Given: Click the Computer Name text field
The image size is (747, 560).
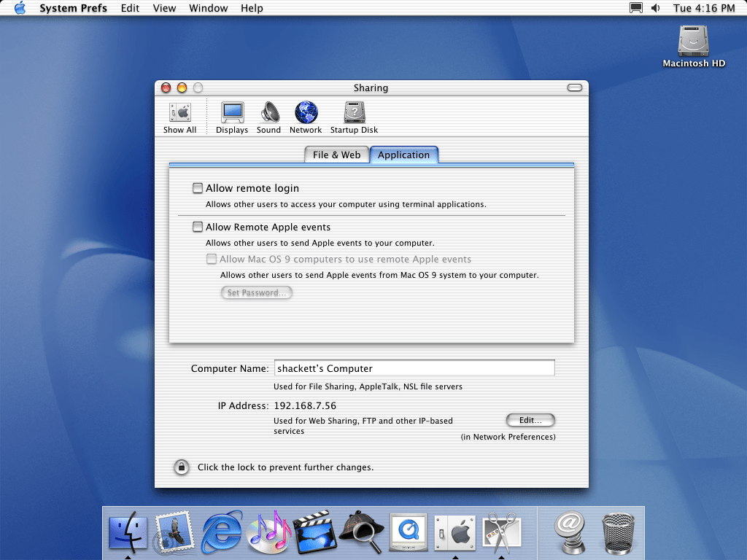Looking at the screenshot, I should pyautogui.click(x=414, y=368).
